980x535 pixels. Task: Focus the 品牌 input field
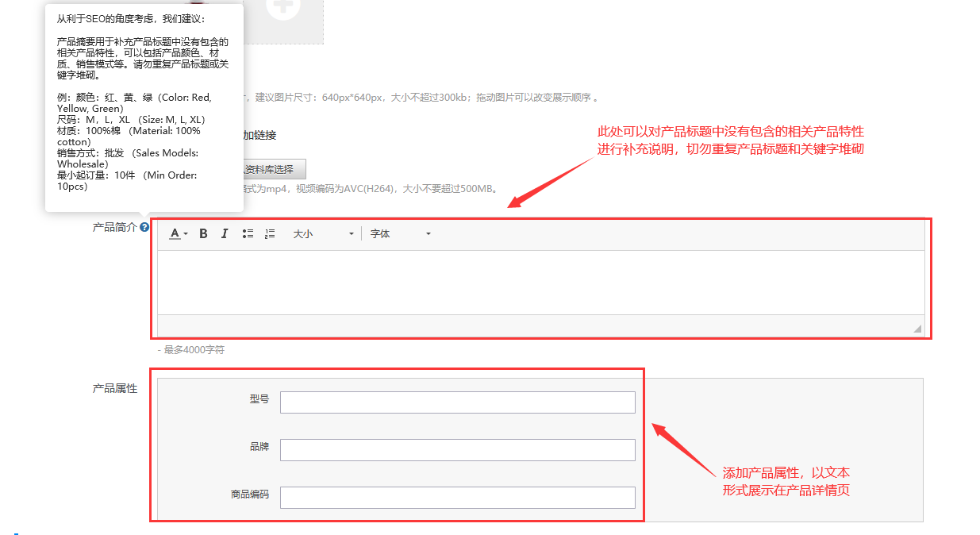point(457,450)
